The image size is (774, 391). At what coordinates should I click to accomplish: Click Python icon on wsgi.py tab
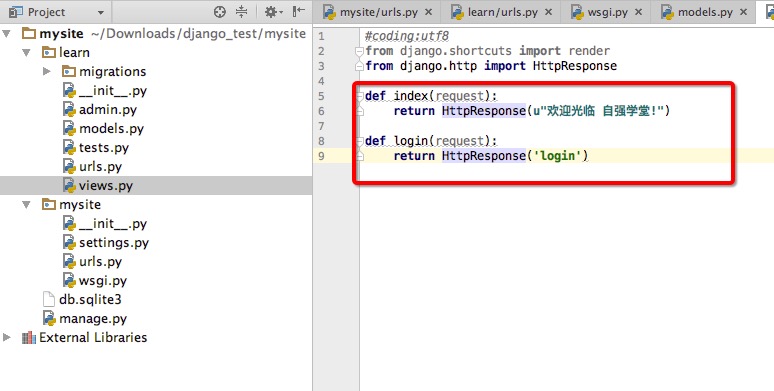(577, 12)
